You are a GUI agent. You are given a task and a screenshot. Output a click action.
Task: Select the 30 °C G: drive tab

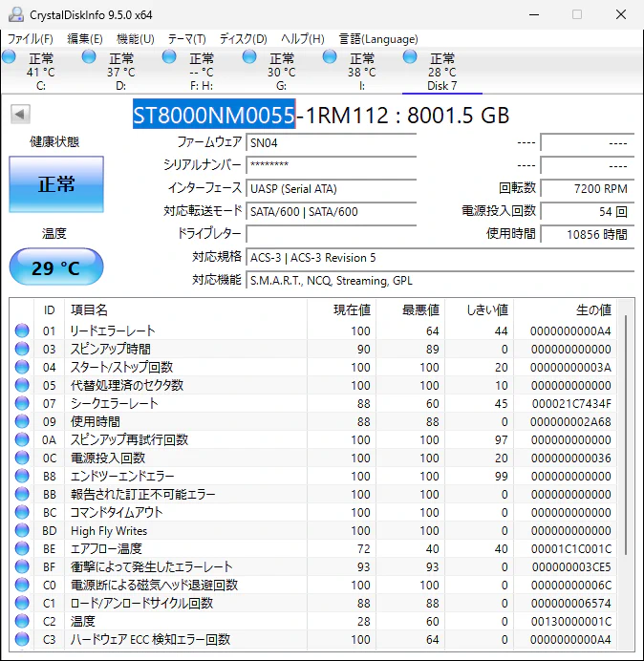coord(281,72)
